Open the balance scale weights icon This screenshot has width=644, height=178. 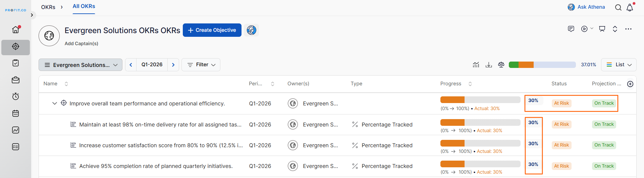(501, 65)
